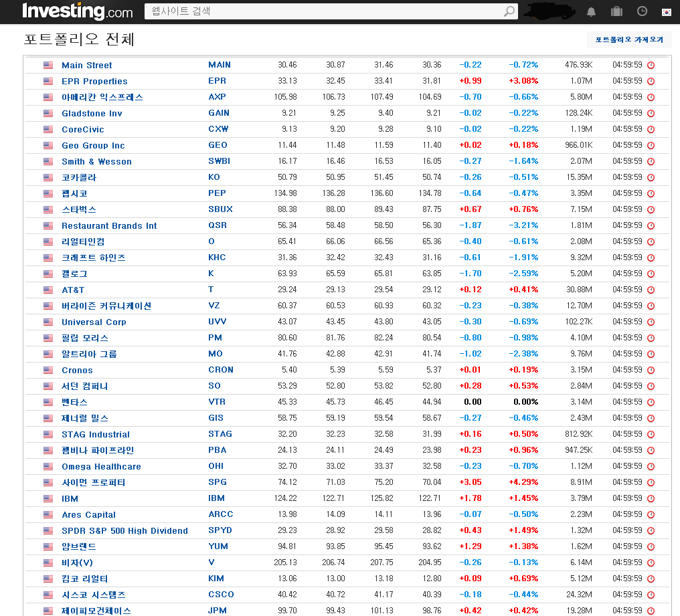This screenshot has height=616, width=680.
Task: Open the STAG Industrial link
Action: [x=96, y=434]
